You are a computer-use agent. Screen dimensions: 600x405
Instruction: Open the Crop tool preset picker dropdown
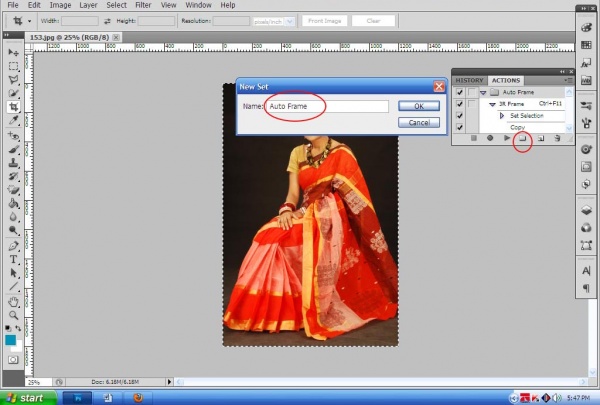pos(27,20)
